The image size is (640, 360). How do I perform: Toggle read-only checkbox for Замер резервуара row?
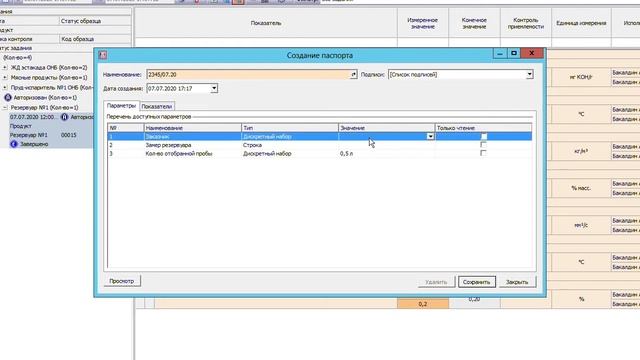tap(484, 145)
